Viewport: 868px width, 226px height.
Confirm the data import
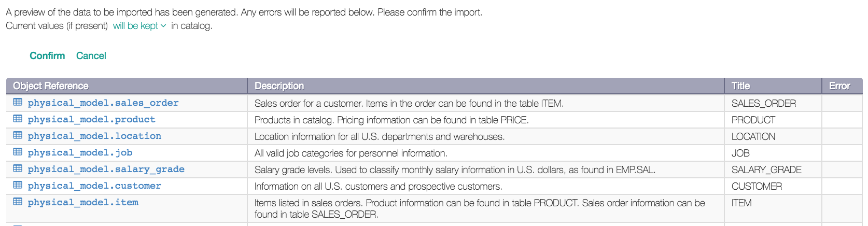coord(47,55)
